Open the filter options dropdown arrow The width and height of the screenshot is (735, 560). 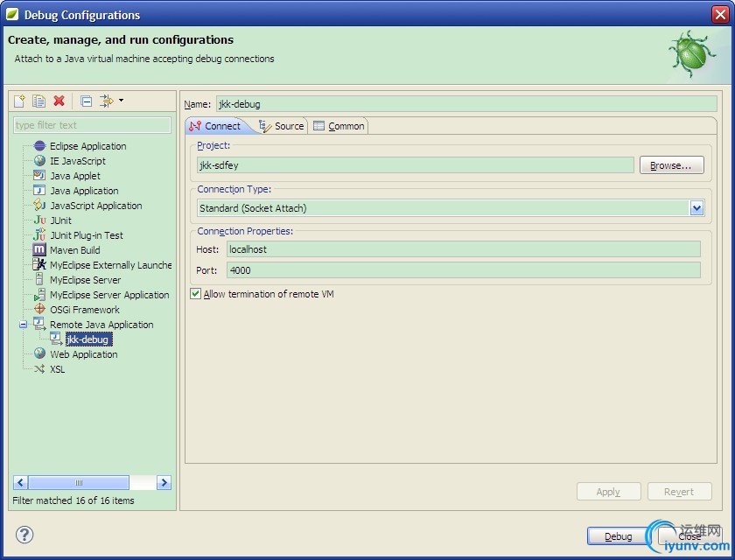[121, 101]
